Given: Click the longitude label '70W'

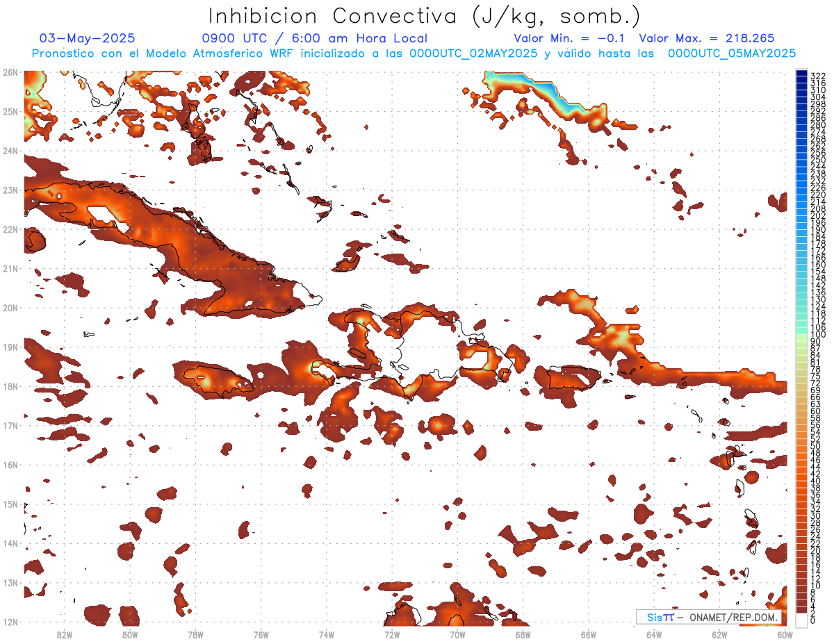Looking at the screenshot, I should point(457,634).
